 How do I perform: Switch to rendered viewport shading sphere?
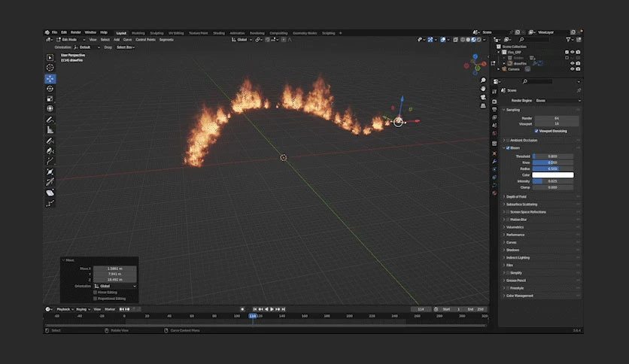click(x=479, y=40)
